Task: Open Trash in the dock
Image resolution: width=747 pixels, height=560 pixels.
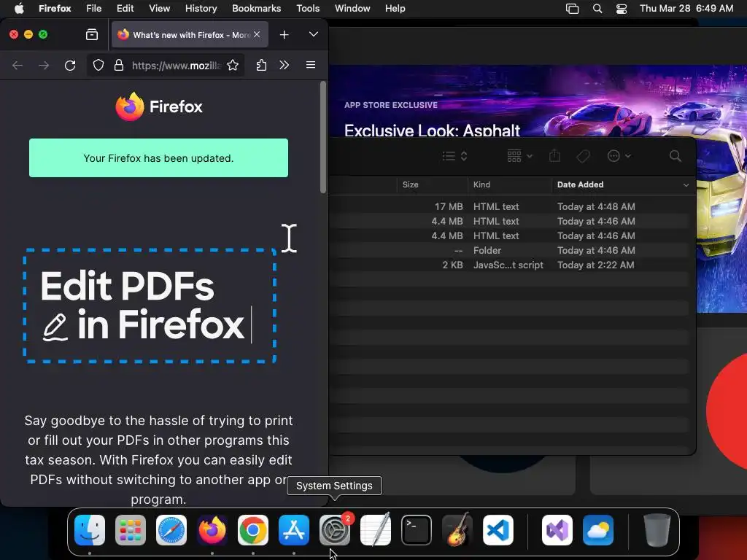Action: (x=657, y=530)
